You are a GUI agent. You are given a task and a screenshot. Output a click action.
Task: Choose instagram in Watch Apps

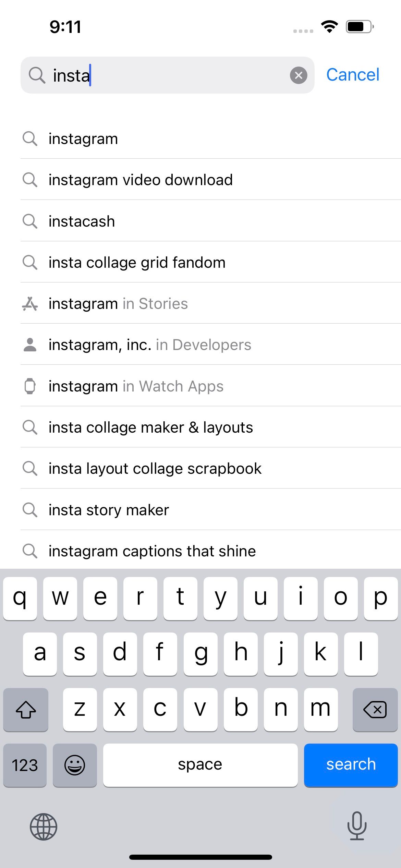[x=211, y=386]
